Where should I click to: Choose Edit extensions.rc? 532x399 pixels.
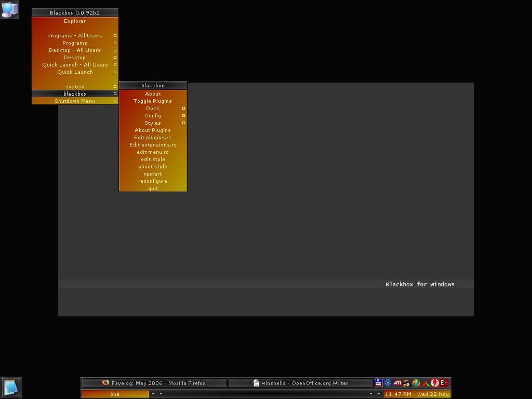coord(153,145)
